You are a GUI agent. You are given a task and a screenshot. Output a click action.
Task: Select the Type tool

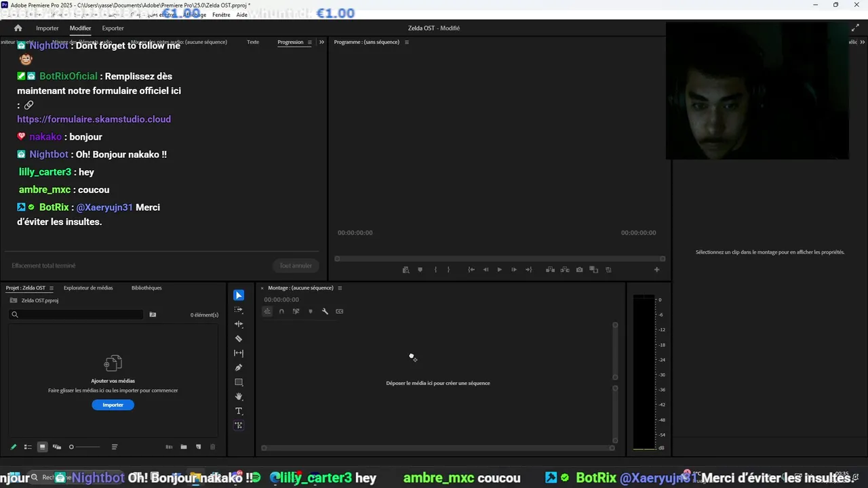point(239,411)
